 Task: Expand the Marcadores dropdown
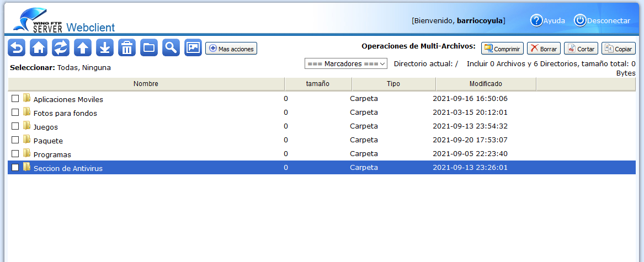coord(346,64)
